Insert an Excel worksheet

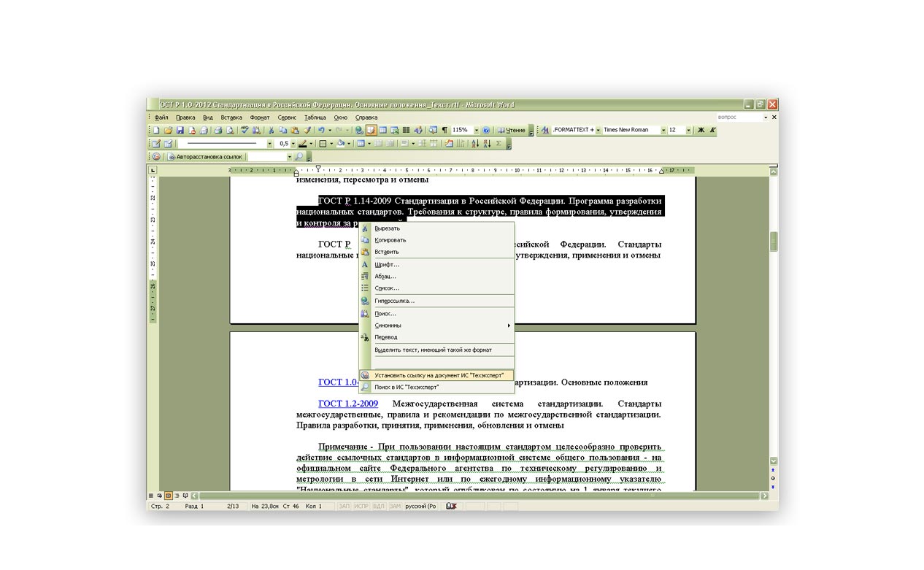coord(394,130)
